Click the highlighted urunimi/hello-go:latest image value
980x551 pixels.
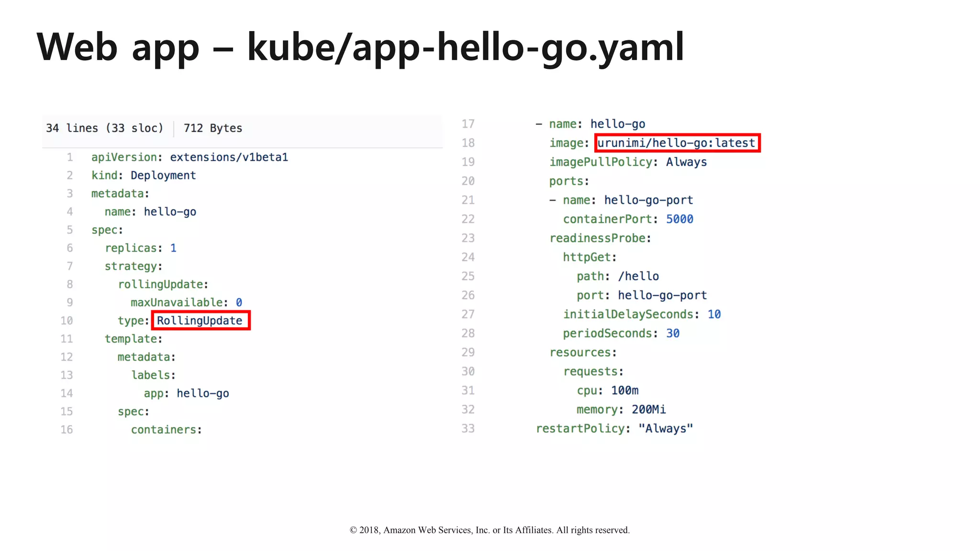[677, 143]
